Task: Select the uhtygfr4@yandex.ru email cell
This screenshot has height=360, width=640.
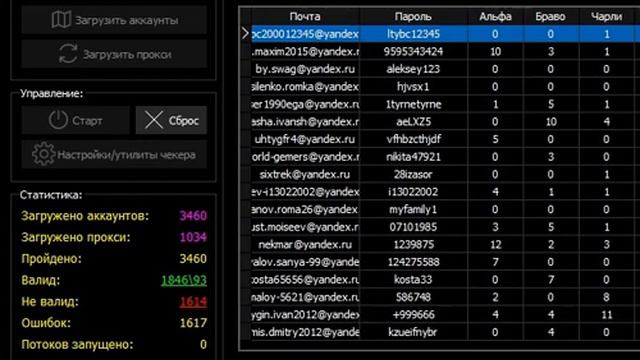Action: click(x=305, y=139)
